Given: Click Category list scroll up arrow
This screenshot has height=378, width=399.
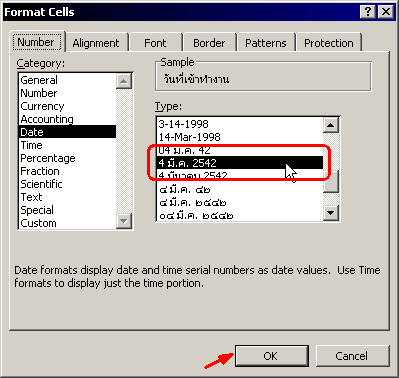Looking at the screenshot, I should [x=124, y=81].
